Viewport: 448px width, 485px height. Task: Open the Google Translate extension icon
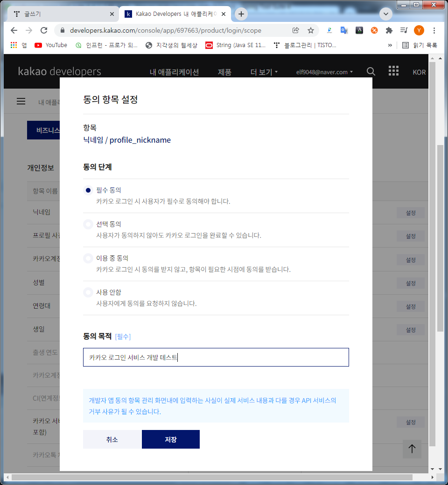pyautogui.click(x=344, y=30)
